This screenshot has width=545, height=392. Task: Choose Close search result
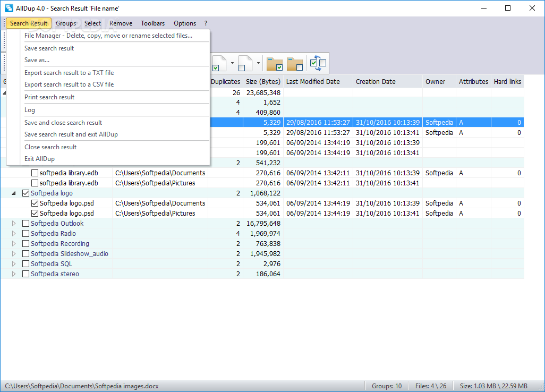point(108,147)
